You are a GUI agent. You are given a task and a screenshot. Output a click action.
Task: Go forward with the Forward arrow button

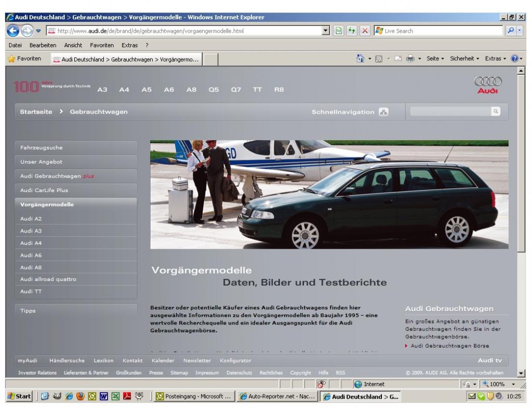click(27, 31)
